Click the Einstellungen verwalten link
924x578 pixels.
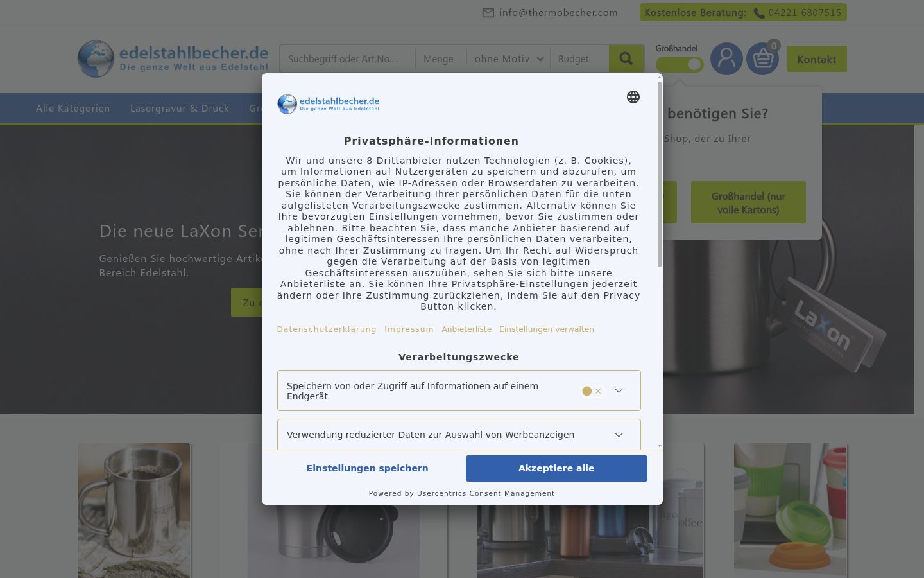click(547, 329)
